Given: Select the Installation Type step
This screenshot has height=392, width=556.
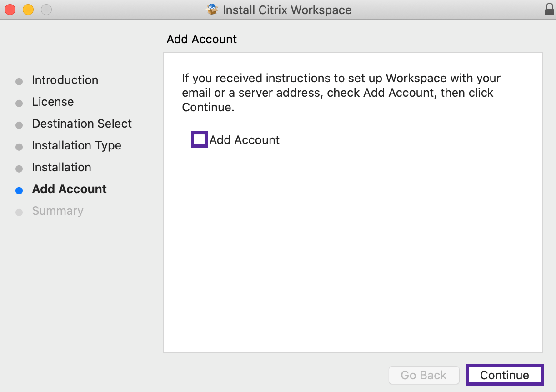Looking at the screenshot, I should click(76, 145).
